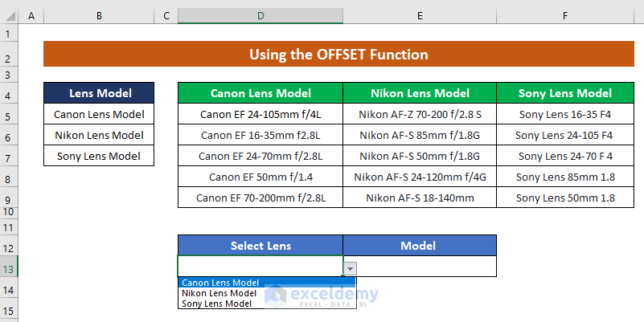
Task: Open the data validation dropdown arrow
Action: [x=351, y=269]
